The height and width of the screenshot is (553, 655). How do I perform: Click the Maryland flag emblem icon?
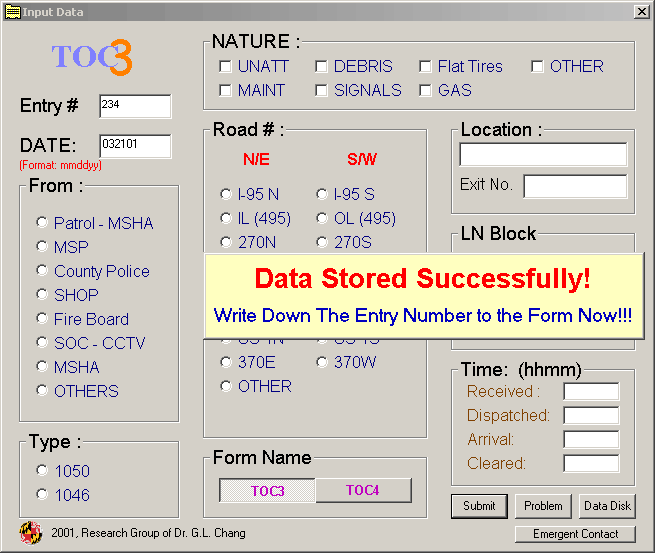pyautogui.click(x=30, y=532)
